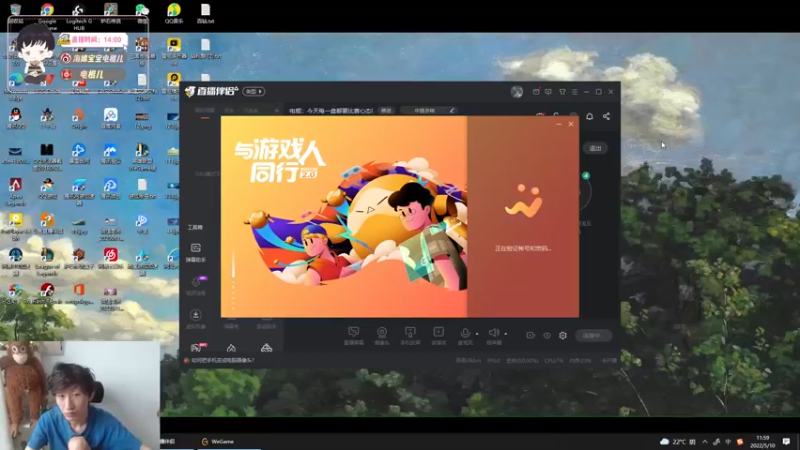800x450 pixels.
Task: Click the notification bell icon
Action: pos(589,116)
